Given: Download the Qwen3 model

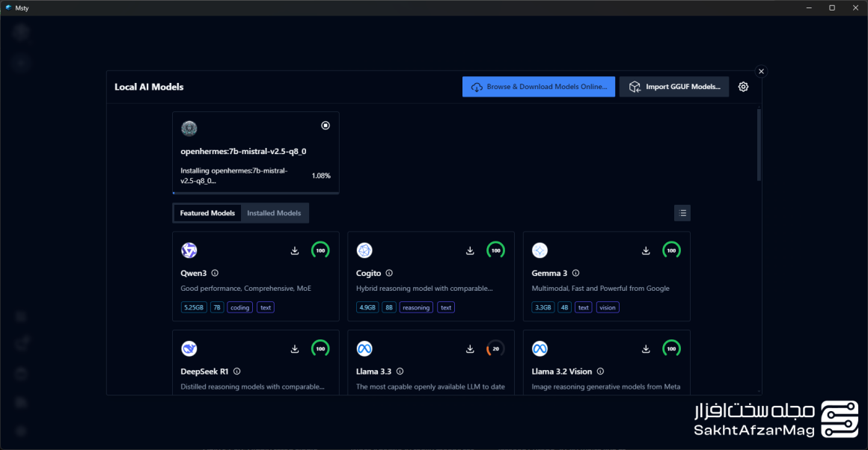Looking at the screenshot, I should [x=295, y=250].
